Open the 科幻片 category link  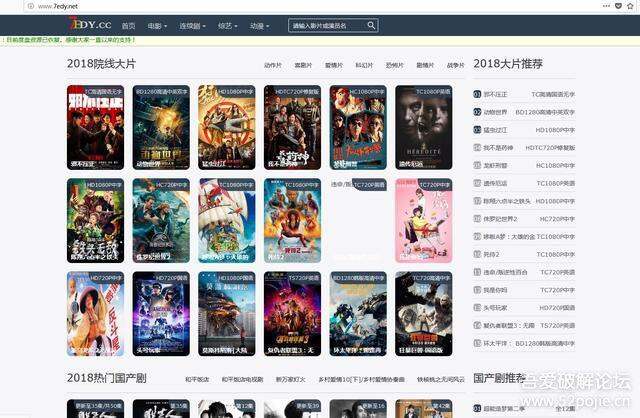pos(364,65)
